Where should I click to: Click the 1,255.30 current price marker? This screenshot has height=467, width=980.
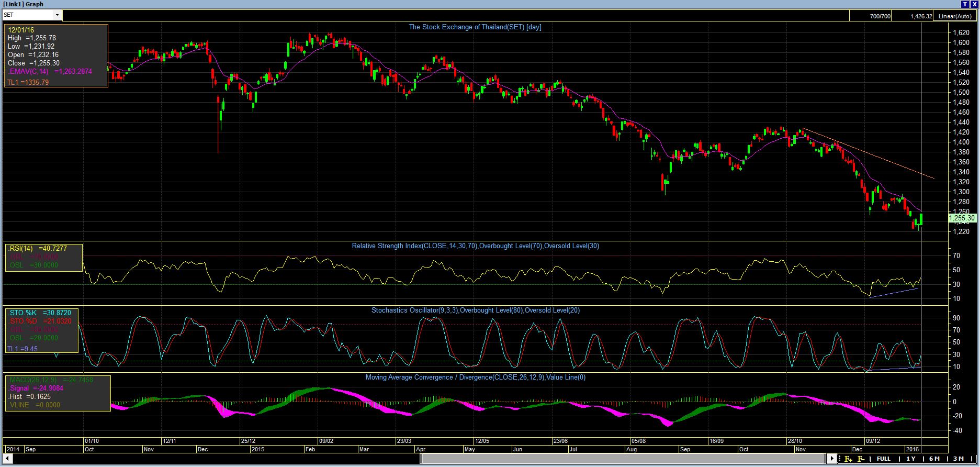pos(962,218)
